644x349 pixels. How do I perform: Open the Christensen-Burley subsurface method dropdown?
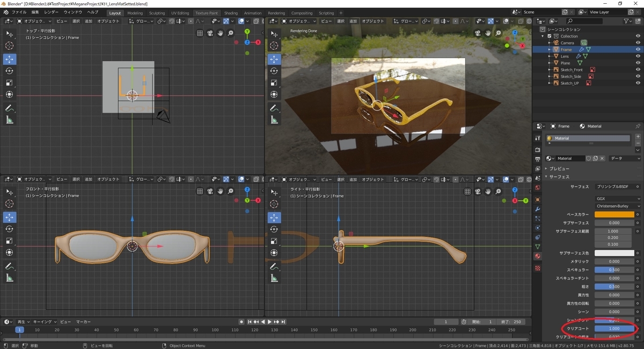click(618, 206)
